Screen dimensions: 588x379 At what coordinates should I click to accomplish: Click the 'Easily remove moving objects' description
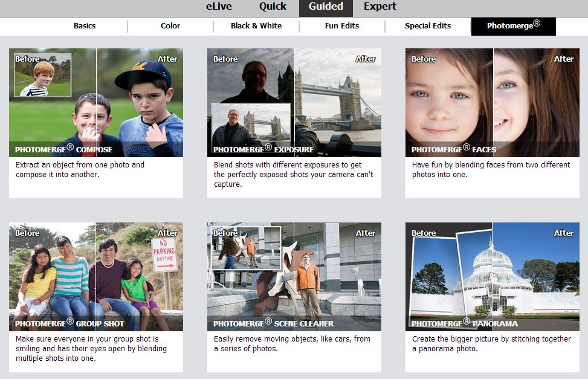292,344
